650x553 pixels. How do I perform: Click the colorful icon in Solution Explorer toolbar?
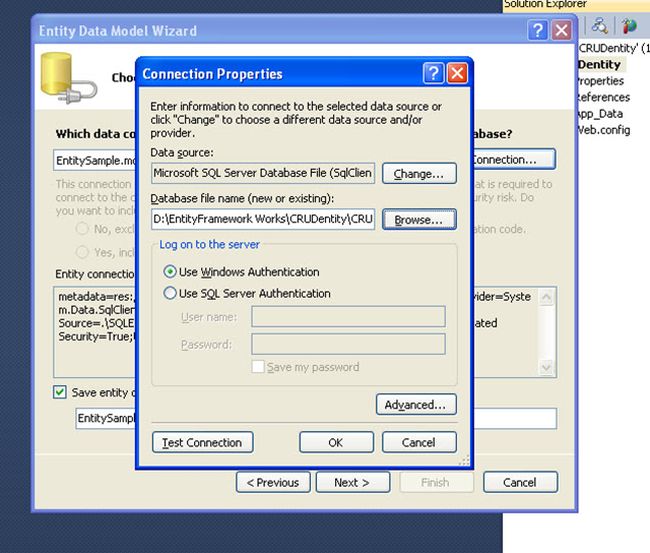pyautogui.click(x=629, y=26)
